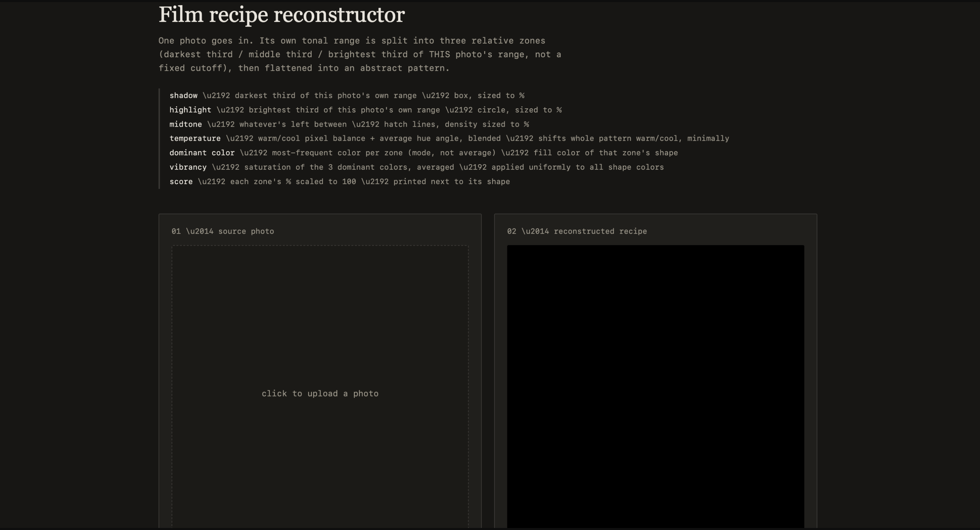Click the 'temperature' legend term
The width and height of the screenshot is (980, 530).
[x=195, y=139]
